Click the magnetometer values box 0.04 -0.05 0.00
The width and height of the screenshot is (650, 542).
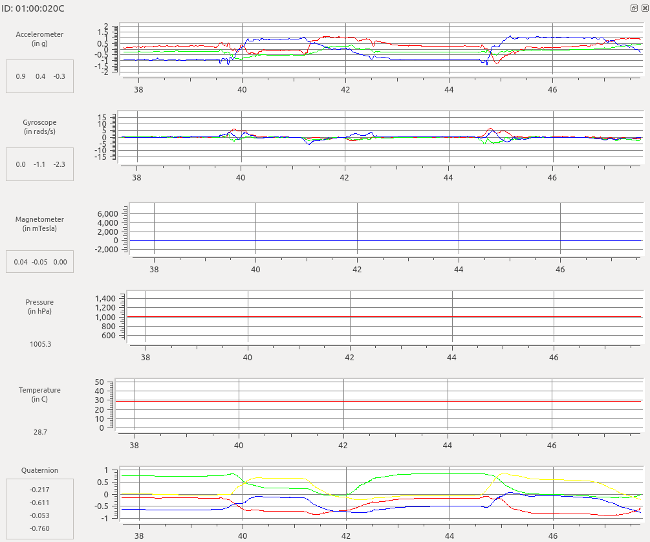pos(40,261)
